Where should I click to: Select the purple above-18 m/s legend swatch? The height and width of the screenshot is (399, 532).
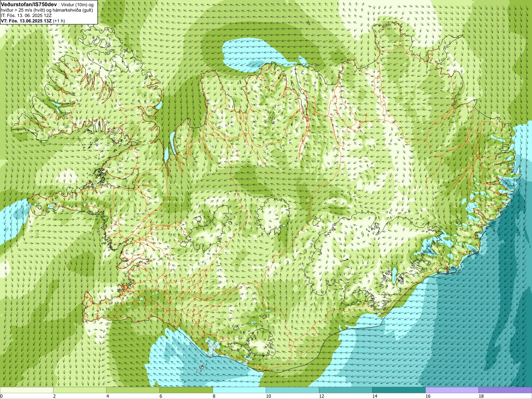pos(505,390)
